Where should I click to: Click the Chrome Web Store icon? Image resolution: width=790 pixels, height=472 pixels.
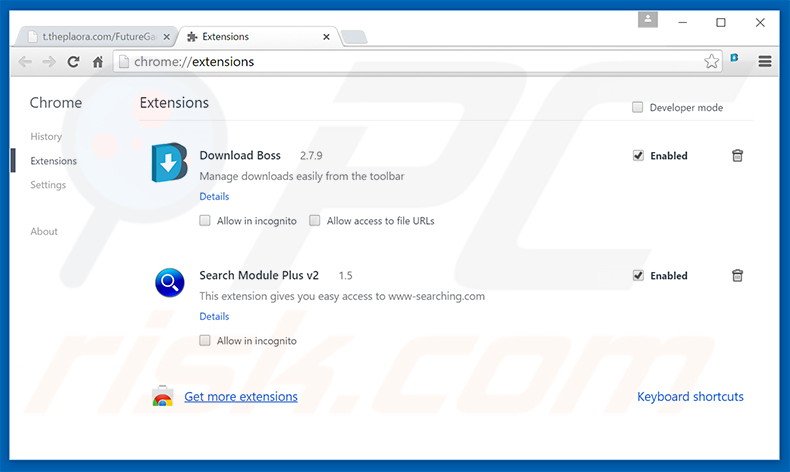[162, 397]
